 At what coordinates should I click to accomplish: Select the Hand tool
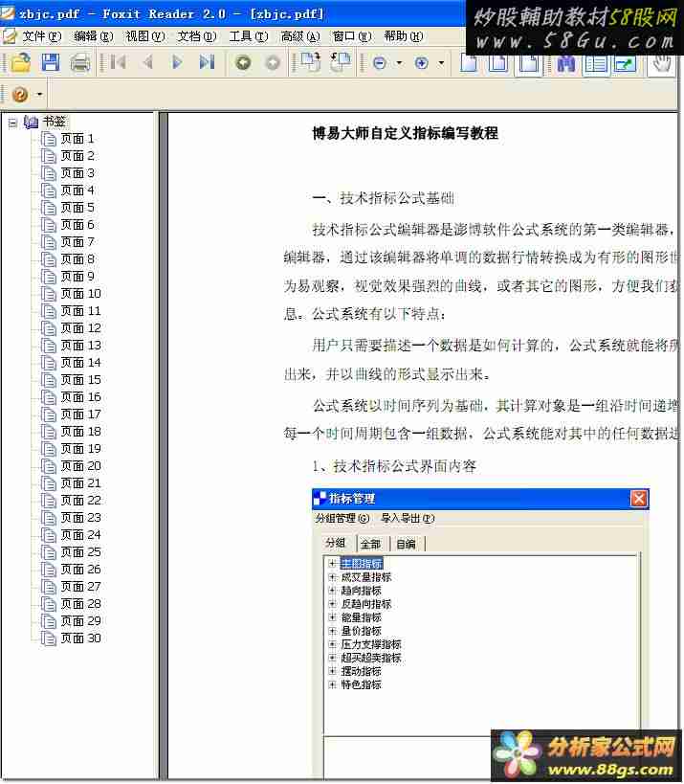[662, 64]
